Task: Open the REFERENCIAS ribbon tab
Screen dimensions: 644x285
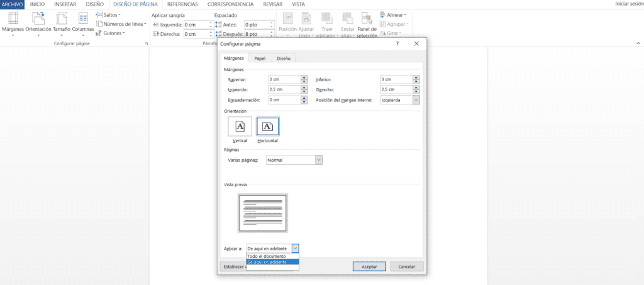Action: tap(182, 4)
